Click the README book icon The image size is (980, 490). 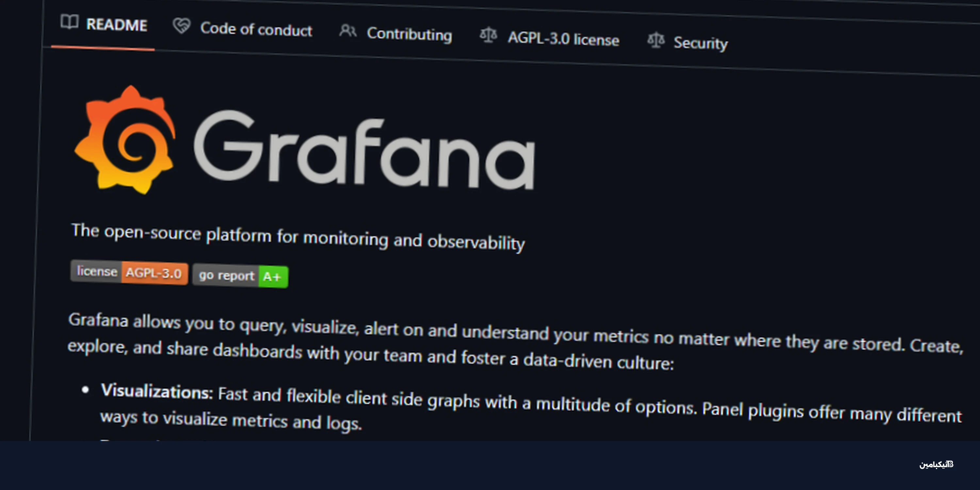(x=69, y=22)
